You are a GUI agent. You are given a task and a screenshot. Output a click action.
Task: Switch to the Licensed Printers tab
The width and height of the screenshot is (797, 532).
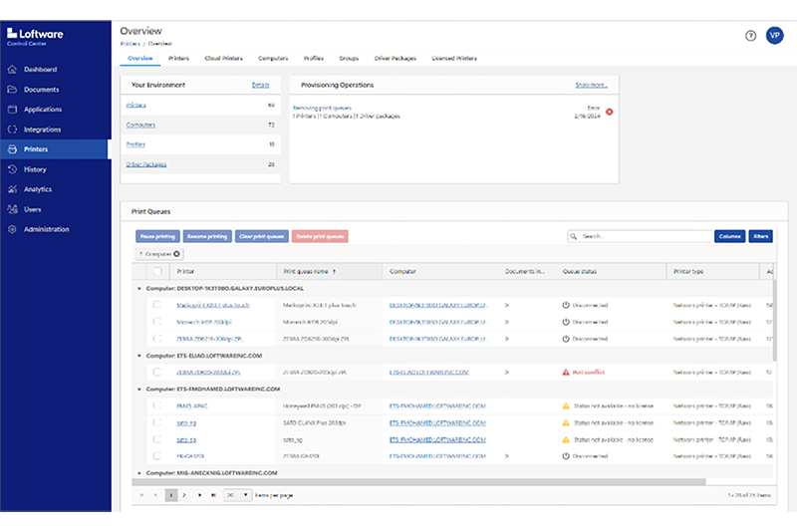click(454, 59)
